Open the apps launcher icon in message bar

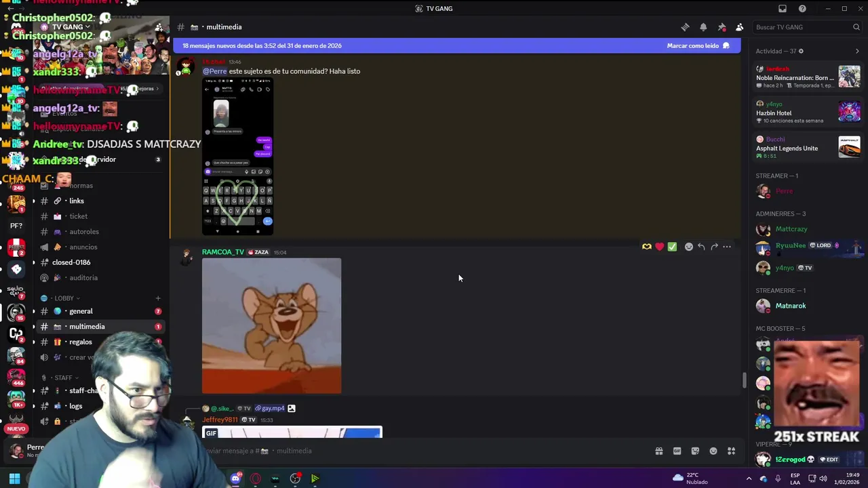(731, 451)
